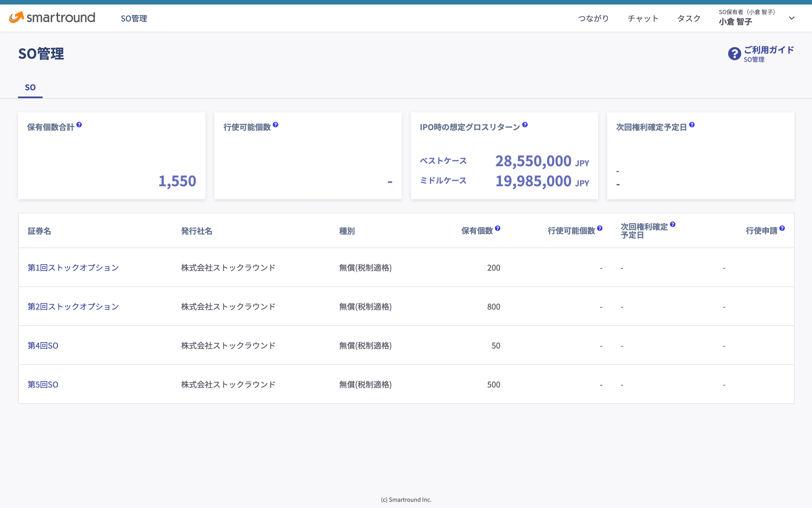This screenshot has height=508, width=812.
Task: Open the タスク menu item
Action: (688, 18)
